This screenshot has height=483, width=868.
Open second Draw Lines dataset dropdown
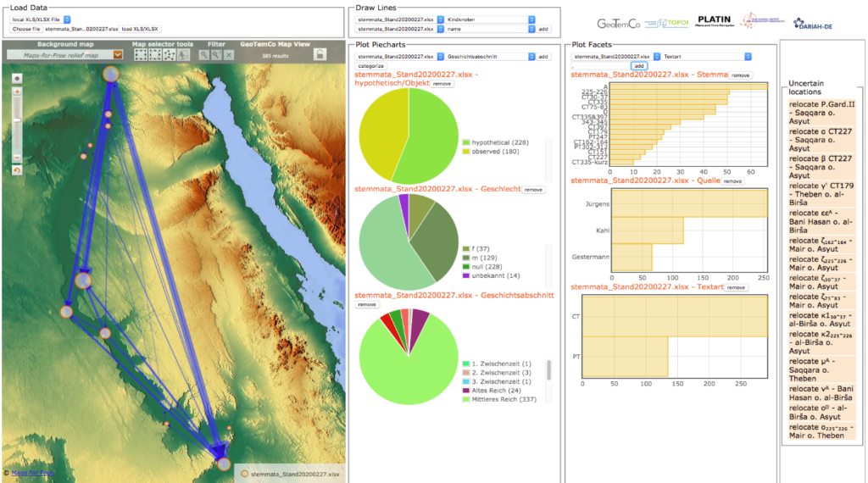click(399, 29)
